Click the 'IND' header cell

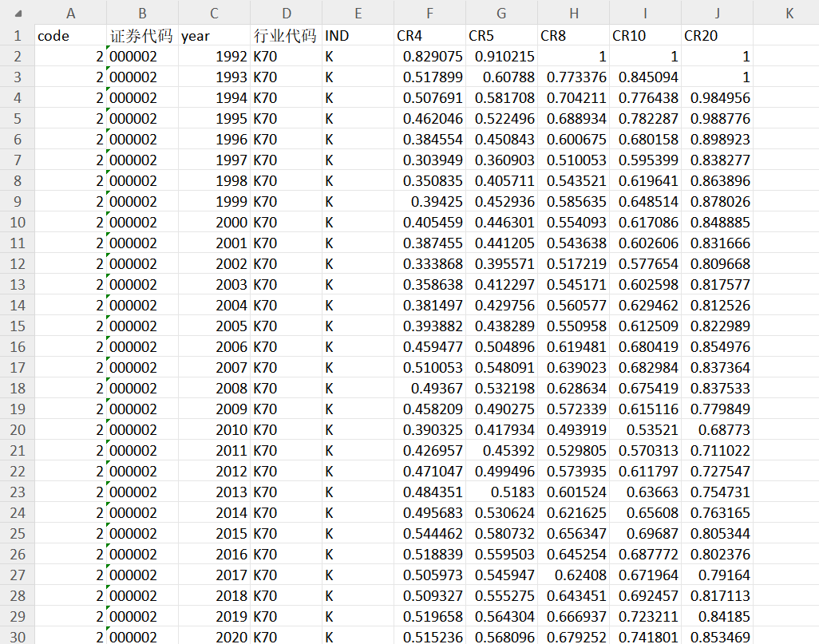click(358, 36)
